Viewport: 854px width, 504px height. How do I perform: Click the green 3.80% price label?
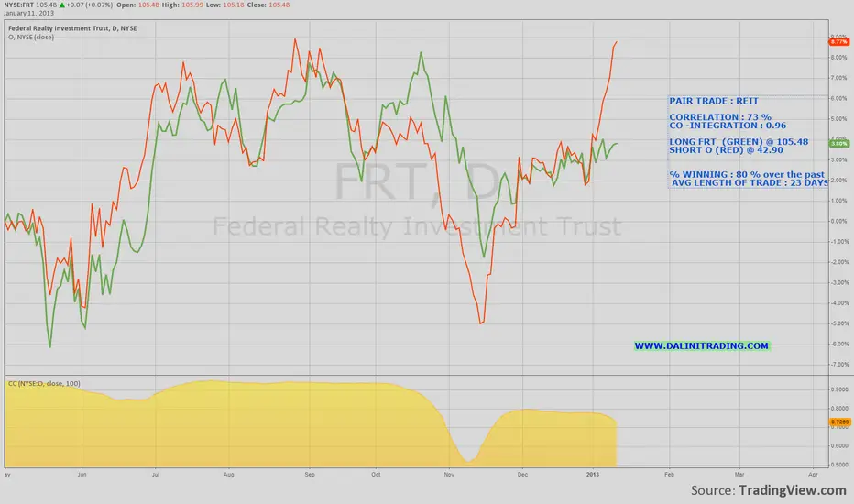coord(838,144)
